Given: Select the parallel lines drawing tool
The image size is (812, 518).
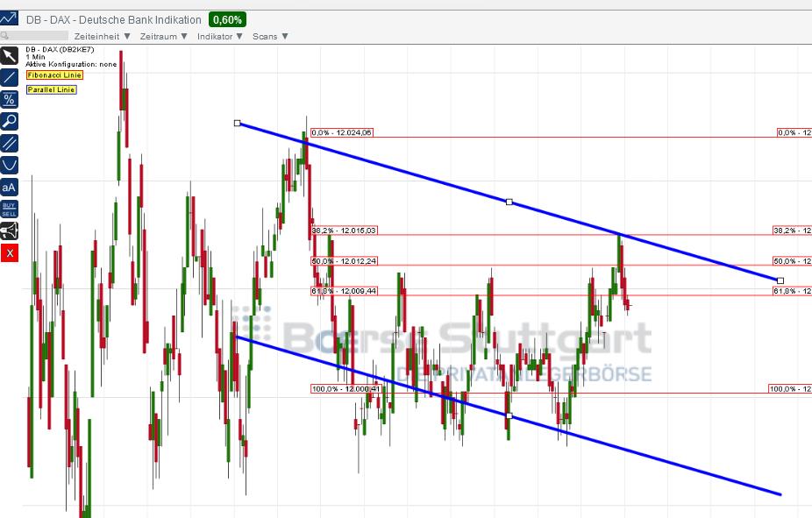Looking at the screenshot, I should click(11, 143).
